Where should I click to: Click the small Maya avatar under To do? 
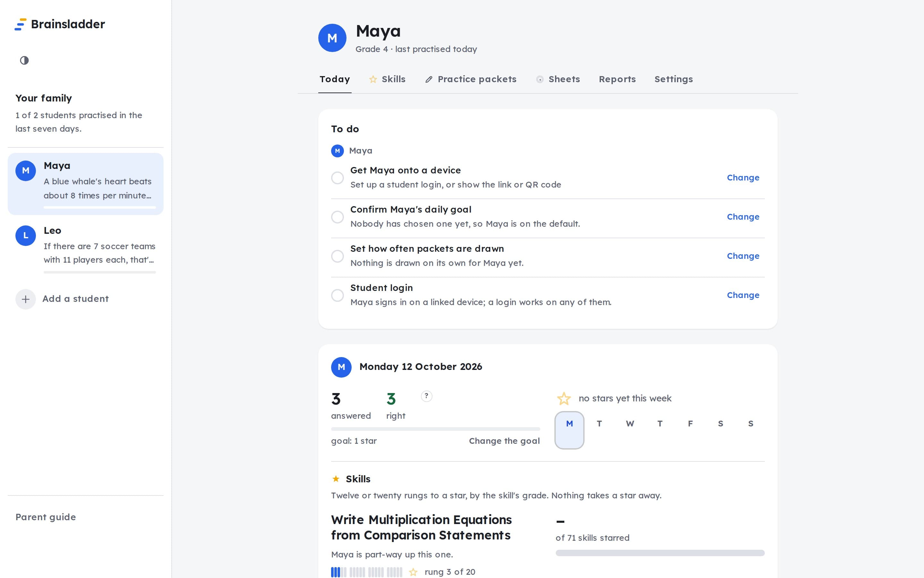(x=337, y=151)
